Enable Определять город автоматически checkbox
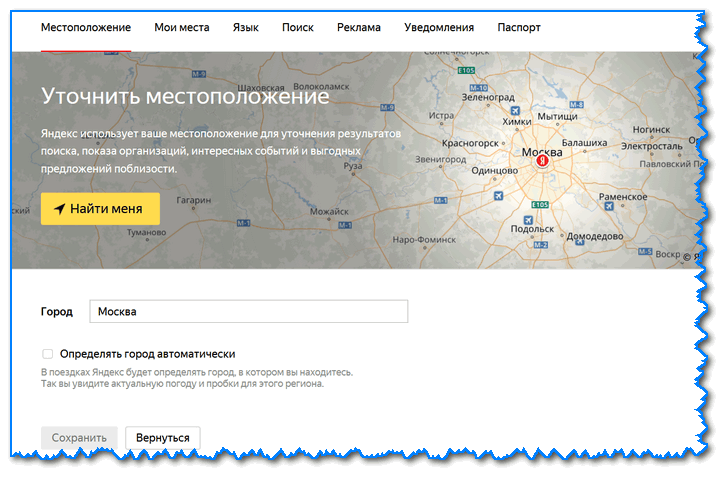Screen dimensions: 725x477 pyautogui.click(x=48, y=354)
